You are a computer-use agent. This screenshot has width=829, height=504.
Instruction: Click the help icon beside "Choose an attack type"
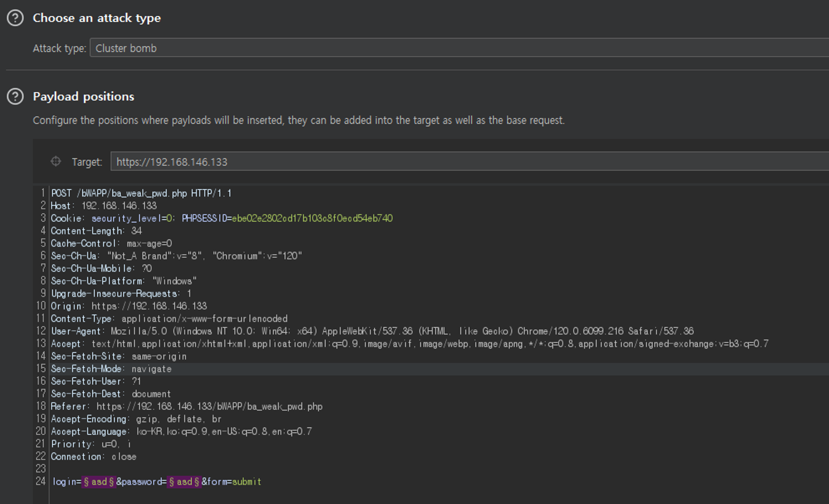pos(15,18)
